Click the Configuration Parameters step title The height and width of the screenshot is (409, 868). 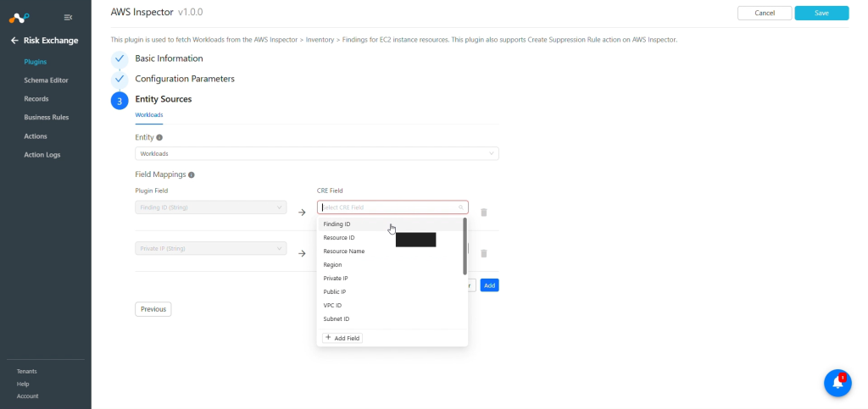(x=185, y=79)
